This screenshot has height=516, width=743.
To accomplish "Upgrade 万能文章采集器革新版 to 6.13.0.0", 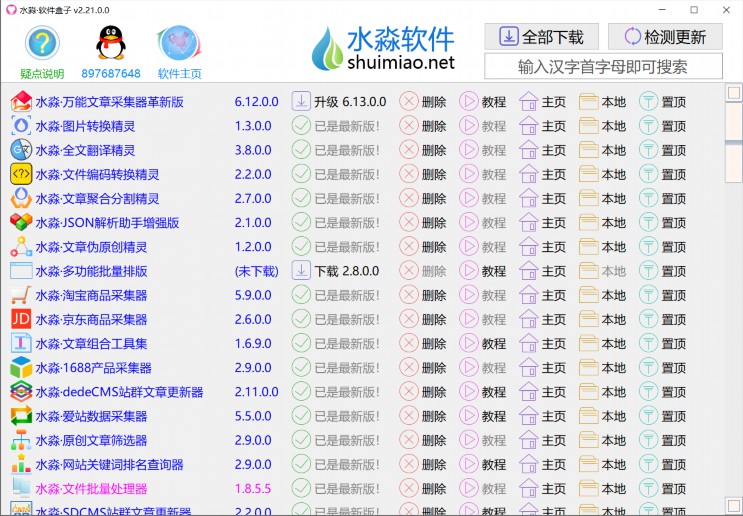I will [339, 102].
